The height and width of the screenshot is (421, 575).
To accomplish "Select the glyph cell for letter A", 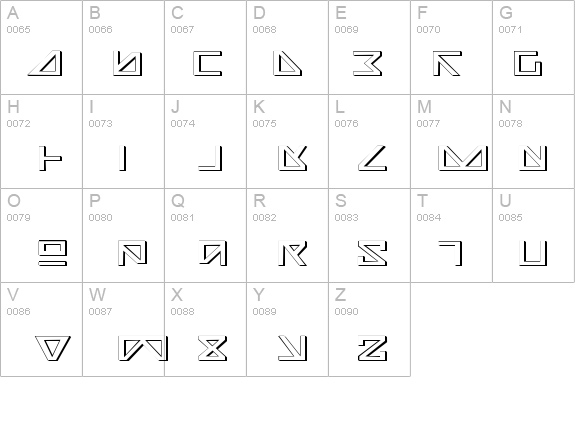I will pos(41,47).
